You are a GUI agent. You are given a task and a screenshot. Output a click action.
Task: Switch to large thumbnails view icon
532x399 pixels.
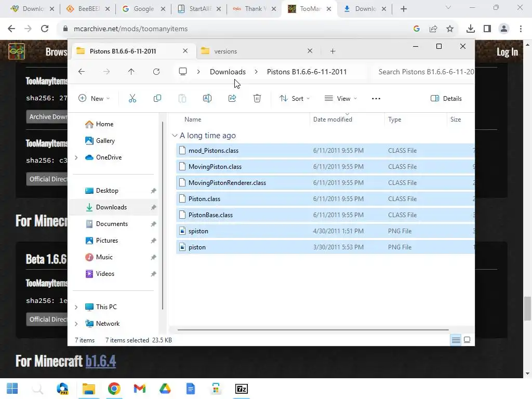[467, 340]
